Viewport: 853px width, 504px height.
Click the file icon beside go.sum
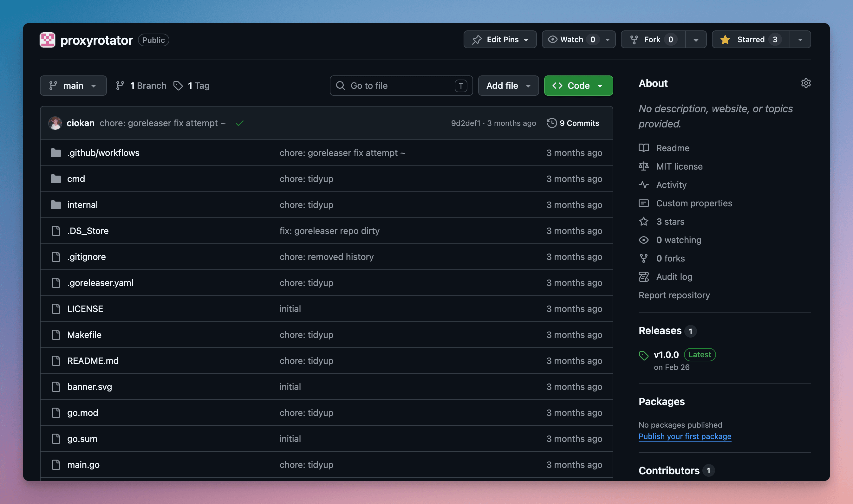click(x=56, y=439)
